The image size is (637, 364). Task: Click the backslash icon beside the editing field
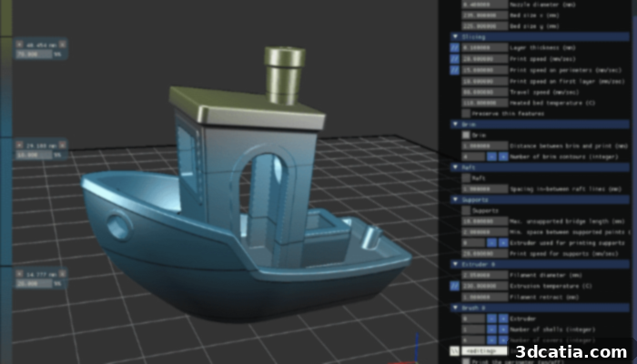455,350
